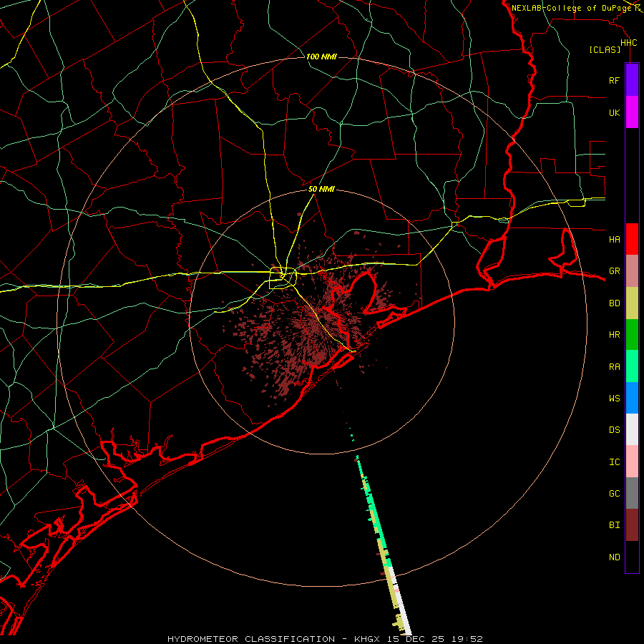Viewport: 644px width, 644px height.
Task: Click the RF legend label
Action: pyautogui.click(x=614, y=80)
